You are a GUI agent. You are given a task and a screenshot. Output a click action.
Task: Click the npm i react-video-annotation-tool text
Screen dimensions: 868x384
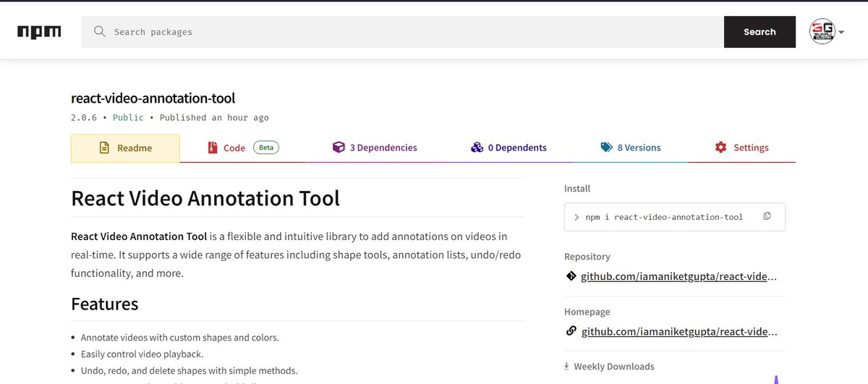coord(664,217)
